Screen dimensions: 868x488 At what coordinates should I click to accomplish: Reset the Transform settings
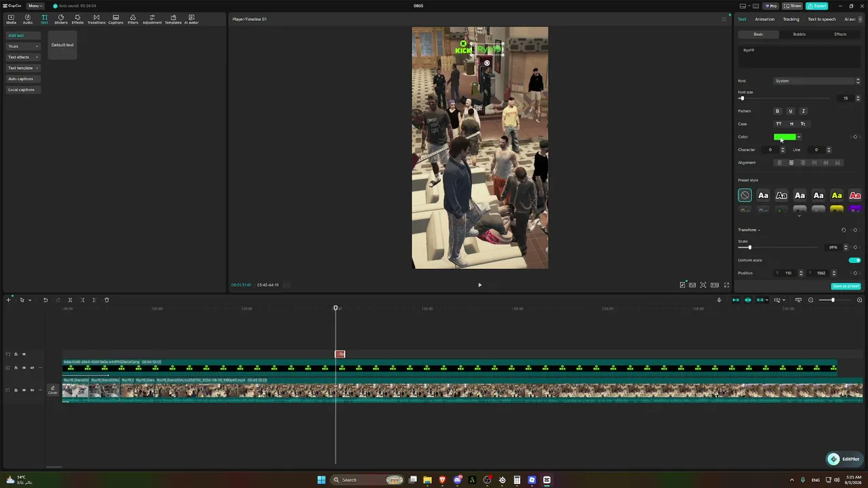[x=844, y=230]
